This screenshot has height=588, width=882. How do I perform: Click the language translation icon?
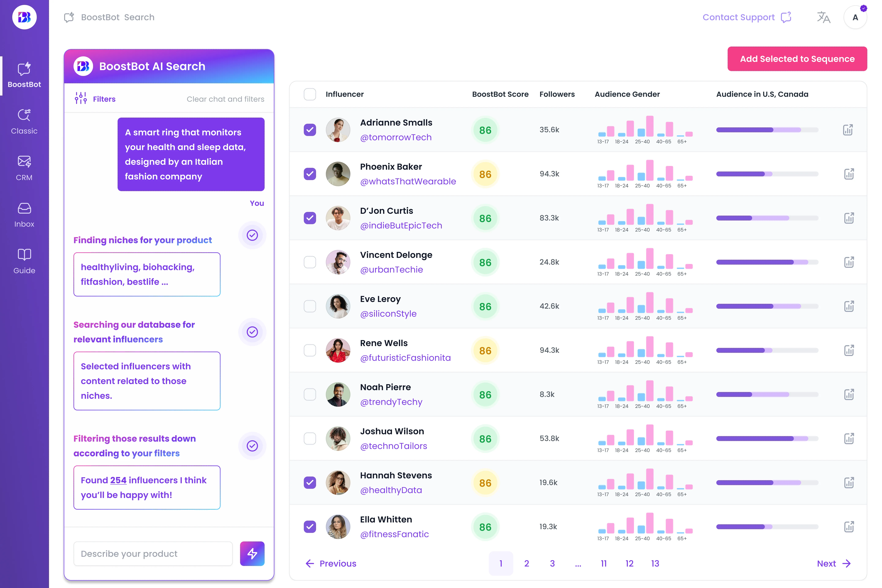click(x=823, y=18)
